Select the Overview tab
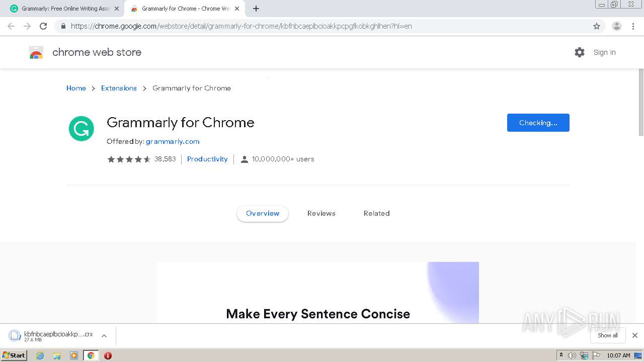644x362 pixels. (x=263, y=213)
